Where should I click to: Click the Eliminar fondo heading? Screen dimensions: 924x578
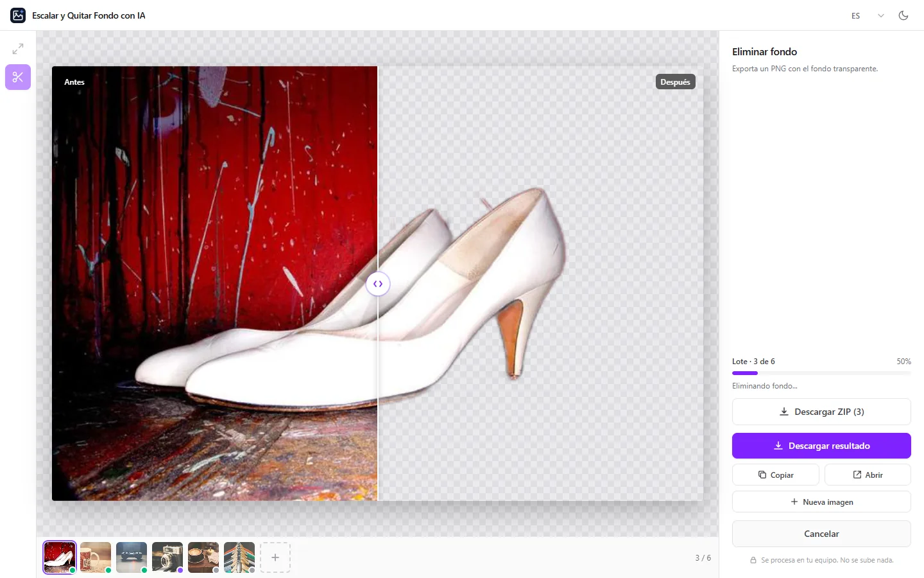pyautogui.click(x=764, y=52)
